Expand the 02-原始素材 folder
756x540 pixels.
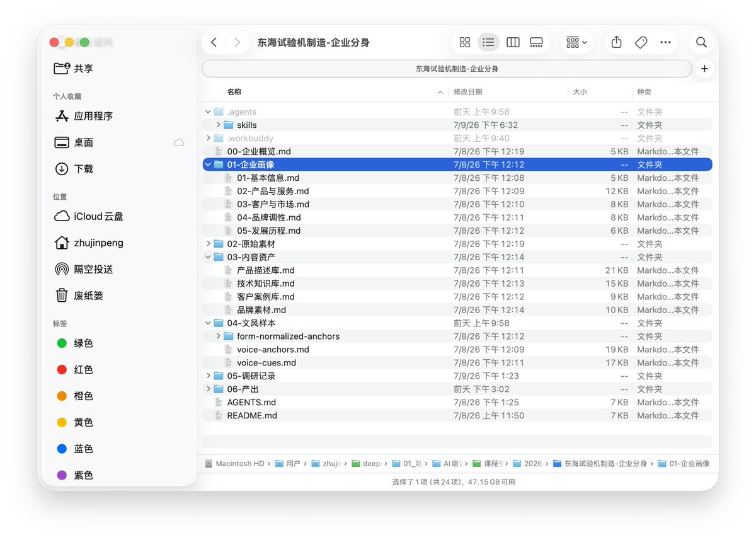tap(209, 244)
